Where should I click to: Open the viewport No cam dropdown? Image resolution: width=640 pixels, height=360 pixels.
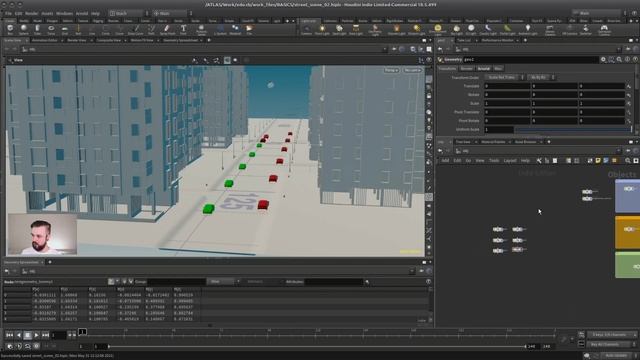pos(412,70)
